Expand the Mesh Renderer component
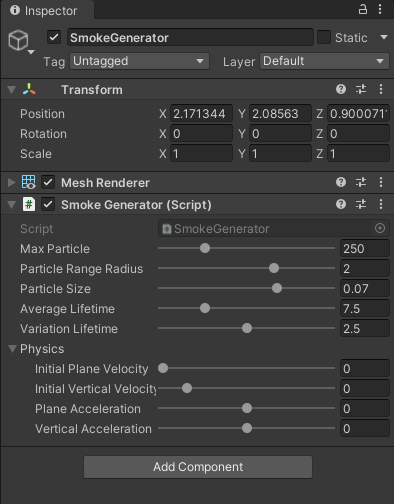This screenshot has height=504, width=394. pos(11,182)
